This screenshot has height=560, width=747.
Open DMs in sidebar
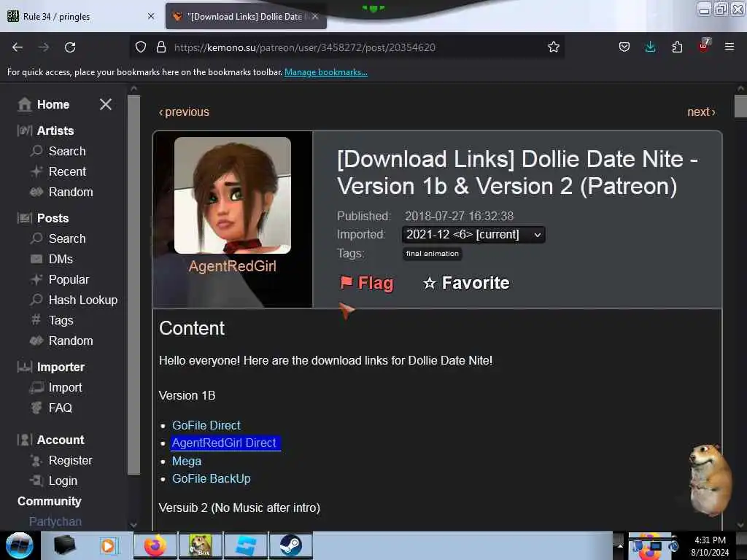pyautogui.click(x=61, y=259)
